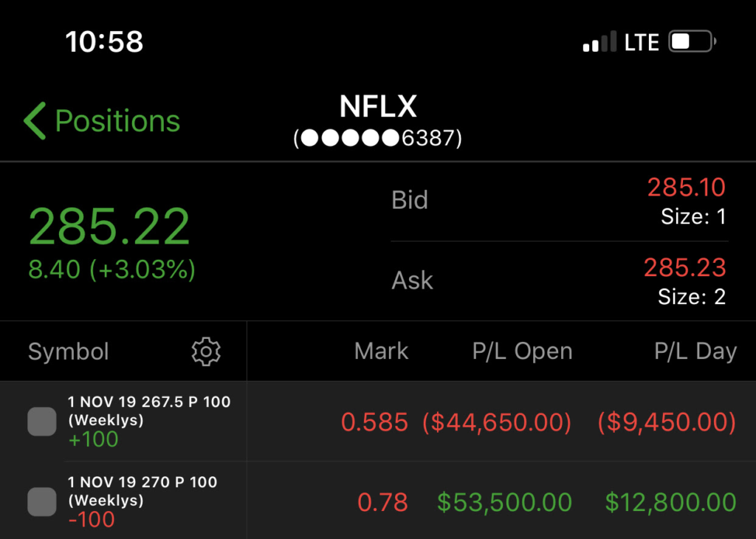Tap the Ask price 285.23

684,267
